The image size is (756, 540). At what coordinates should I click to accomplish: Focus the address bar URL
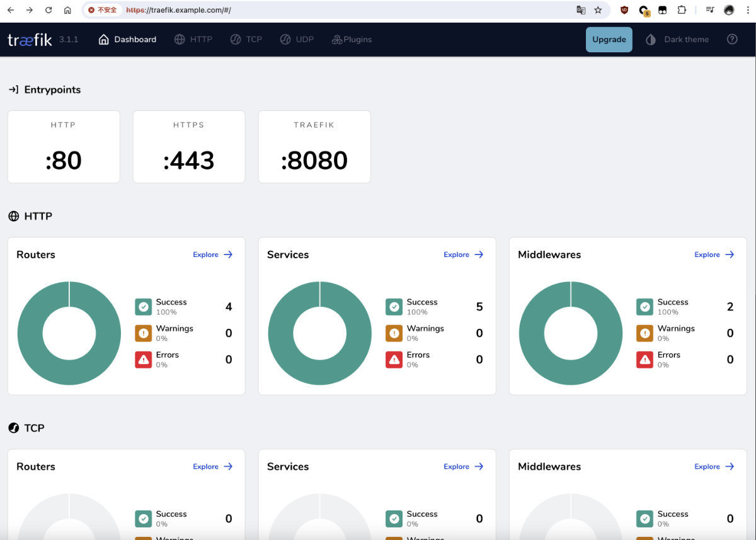(x=178, y=10)
